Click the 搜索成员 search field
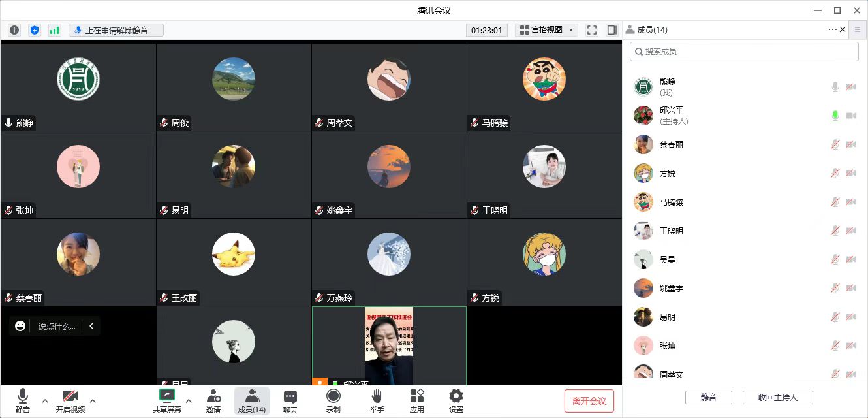This screenshot has width=868, height=418. pos(744,52)
